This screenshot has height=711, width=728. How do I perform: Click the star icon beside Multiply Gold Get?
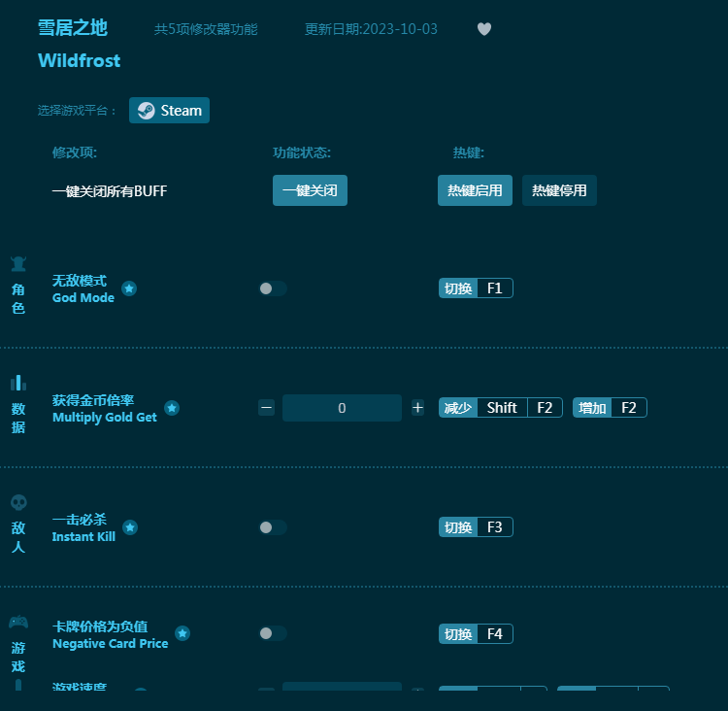pyautogui.click(x=172, y=408)
